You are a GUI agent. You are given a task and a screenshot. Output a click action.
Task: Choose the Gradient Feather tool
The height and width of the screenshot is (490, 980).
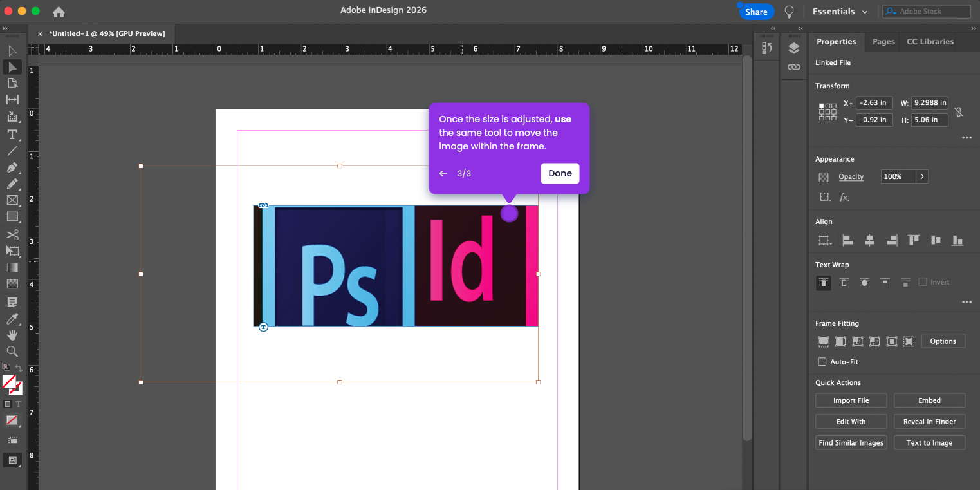pyautogui.click(x=12, y=284)
